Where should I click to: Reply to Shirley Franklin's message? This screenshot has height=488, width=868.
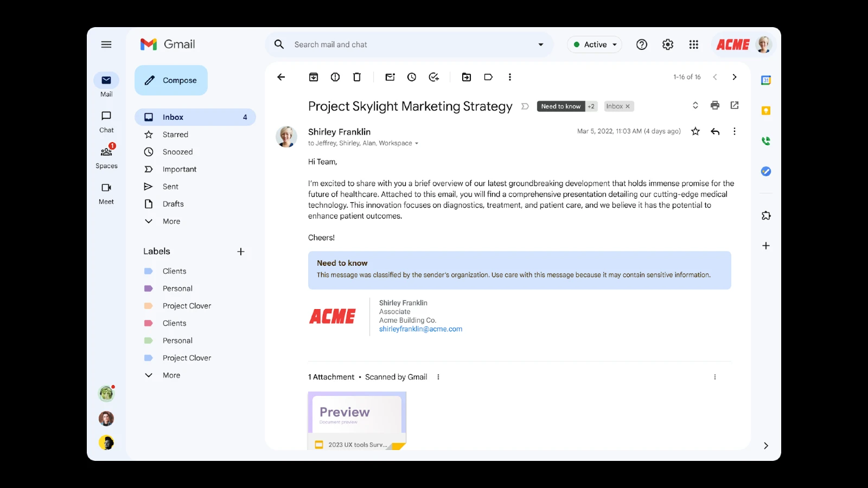715,131
